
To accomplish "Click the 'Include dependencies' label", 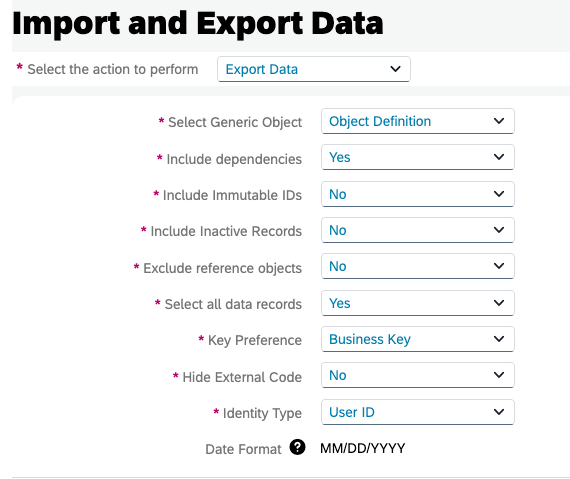I will pyautogui.click(x=234, y=159).
